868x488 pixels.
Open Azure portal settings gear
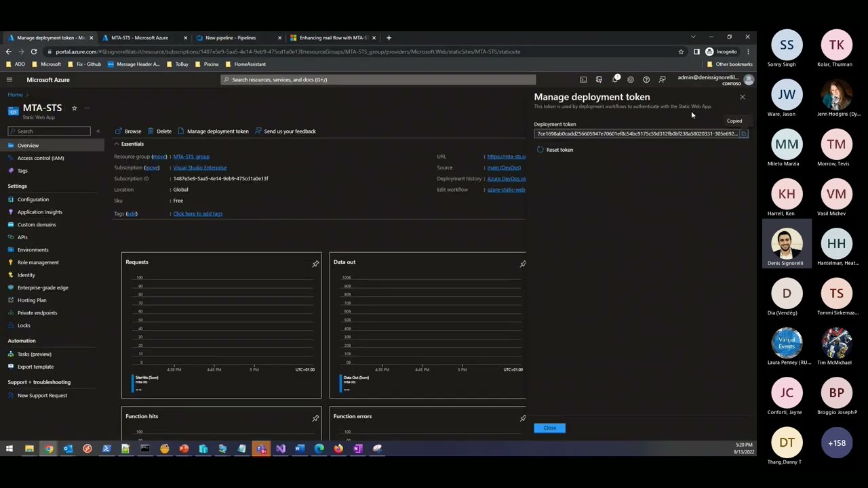631,80
